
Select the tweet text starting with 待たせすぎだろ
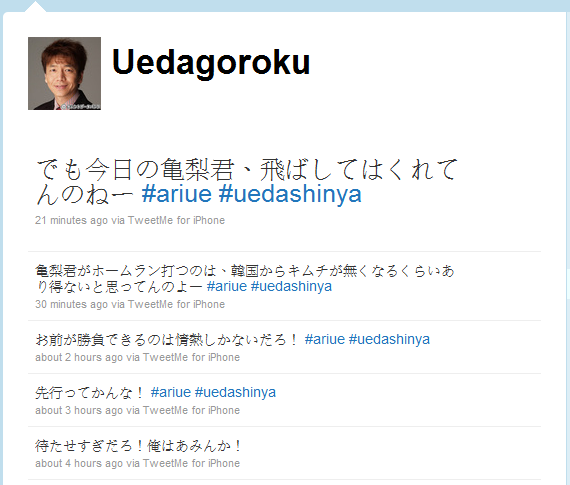pyautogui.click(x=138, y=446)
